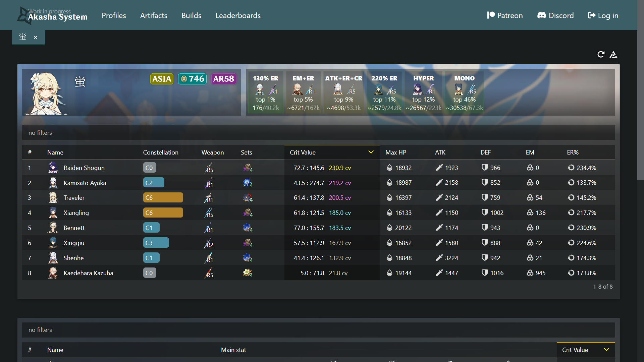Sort by ATK column header

tap(440, 153)
